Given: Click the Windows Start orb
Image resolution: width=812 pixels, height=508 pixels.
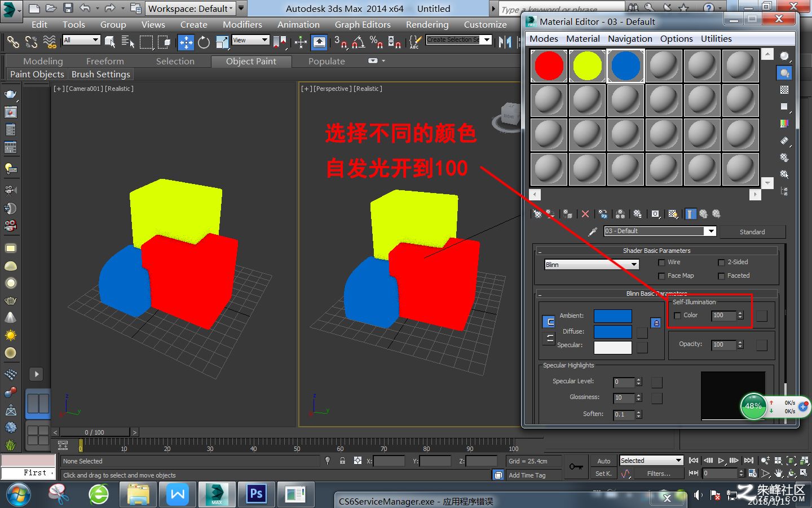Looking at the screenshot, I should pos(19,495).
